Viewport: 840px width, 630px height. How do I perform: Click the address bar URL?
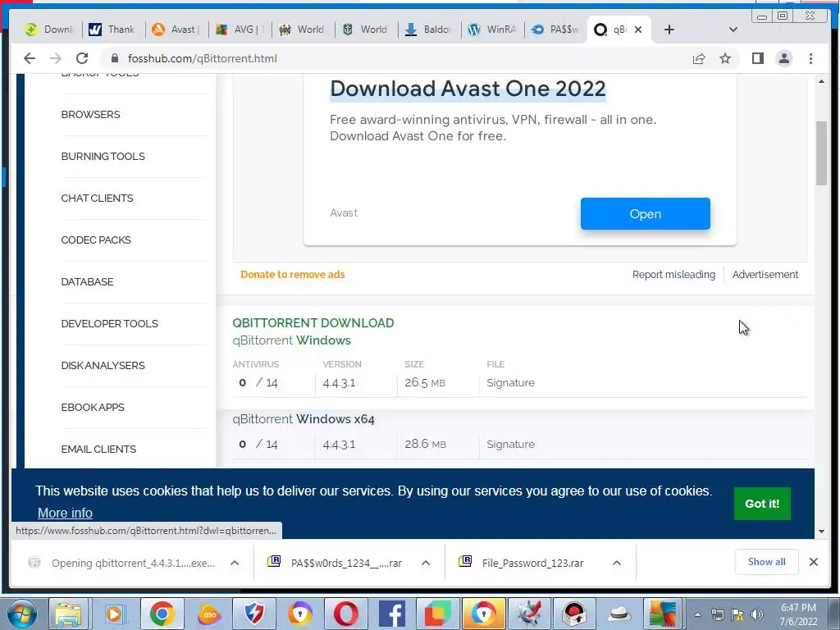point(203,58)
